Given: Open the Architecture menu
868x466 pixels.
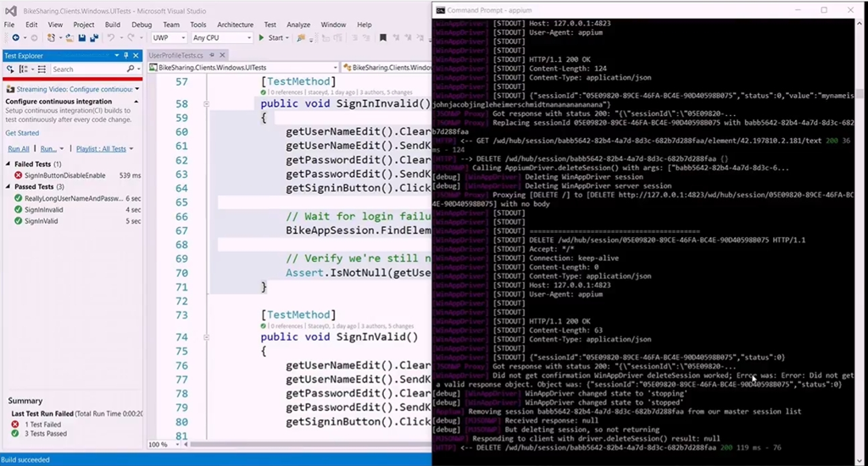Looking at the screenshot, I should coord(235,25).
